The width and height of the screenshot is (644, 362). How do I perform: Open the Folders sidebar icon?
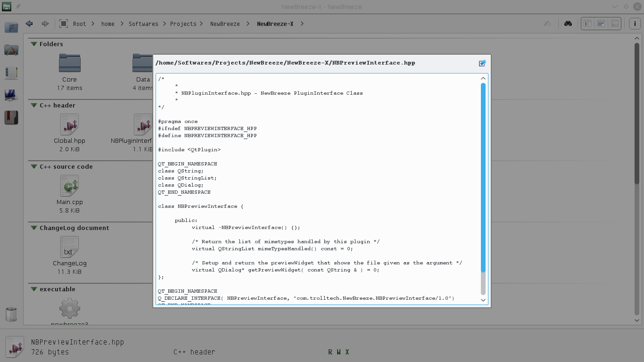click(11, 27)
